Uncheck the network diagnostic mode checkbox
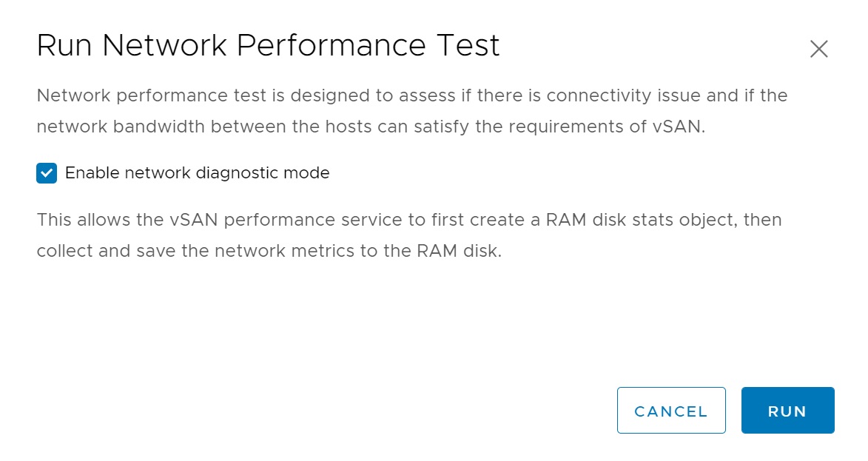This screenshot has width=868, height=461. [x=47, y=173]
